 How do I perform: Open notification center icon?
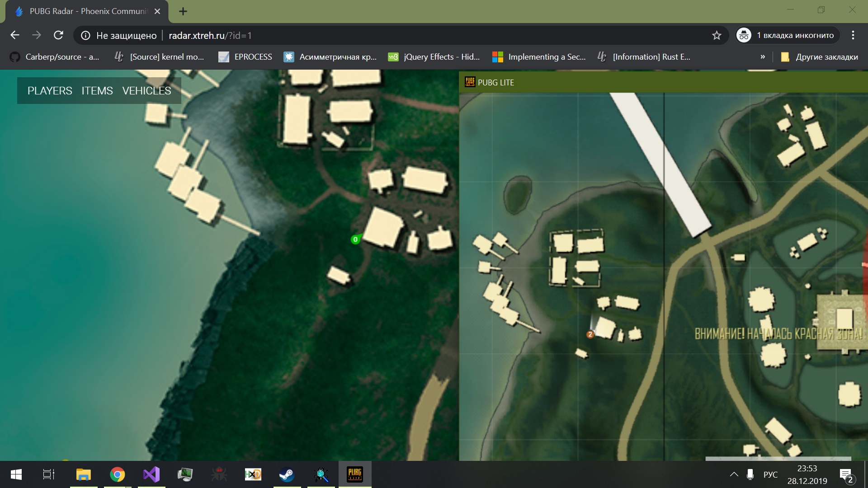point(846,475)
